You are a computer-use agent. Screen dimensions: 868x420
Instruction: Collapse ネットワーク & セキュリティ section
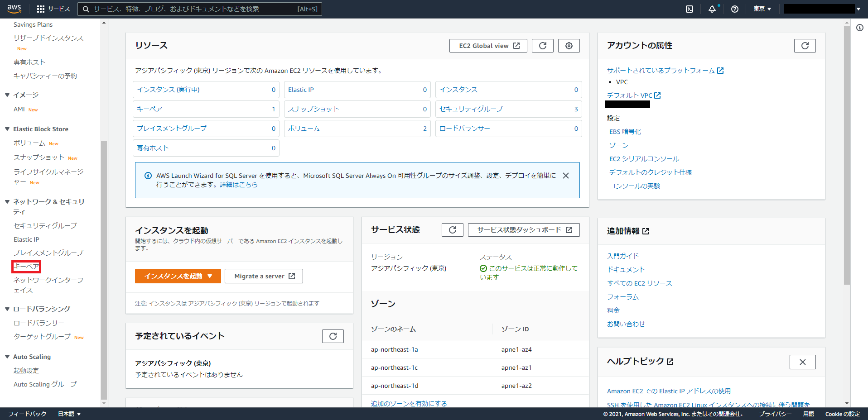pos(7,201)
